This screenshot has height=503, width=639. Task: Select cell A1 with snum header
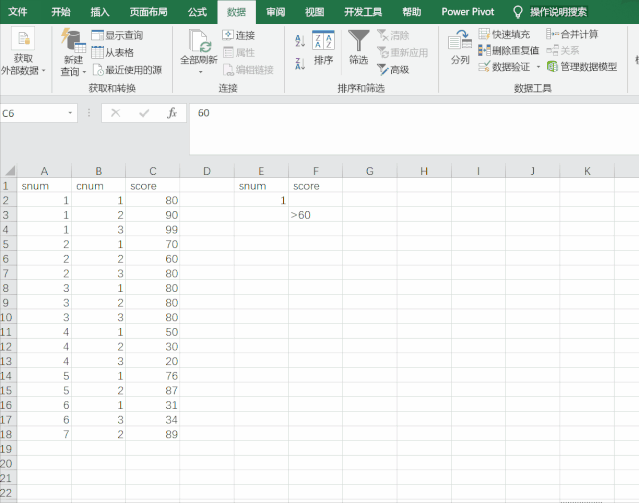(x=44, y=186)
